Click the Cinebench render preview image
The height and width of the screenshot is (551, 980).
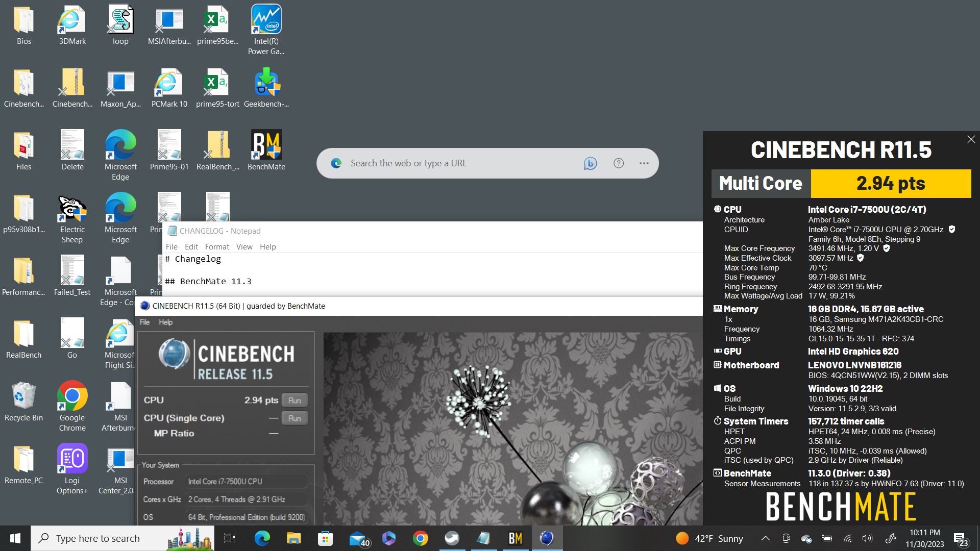point(512,429)
